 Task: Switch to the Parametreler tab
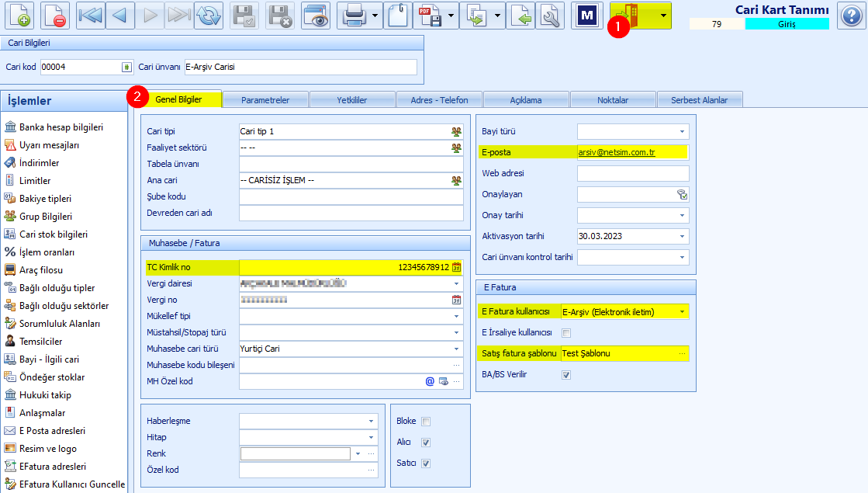[x=265, y=100]
